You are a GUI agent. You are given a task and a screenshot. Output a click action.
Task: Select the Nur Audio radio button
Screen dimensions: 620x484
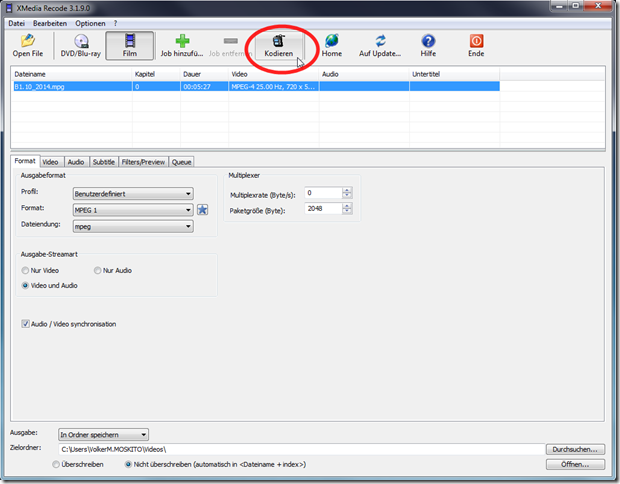97,270
